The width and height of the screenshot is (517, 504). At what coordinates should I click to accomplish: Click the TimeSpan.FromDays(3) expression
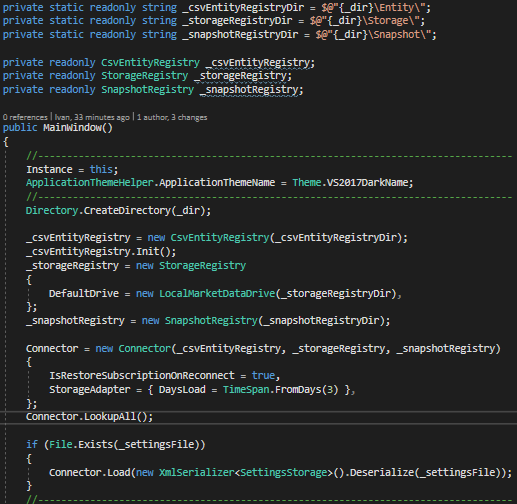(x=280, y=389)
